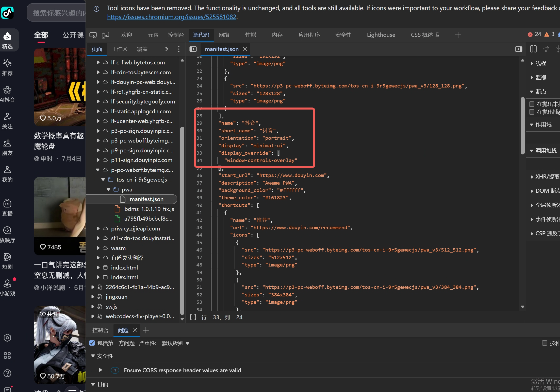Image resolution: width=560 pixels, height=392 pixels.
Task: Expand the wasm tree node
Action: pyautogui.click(x=98, y=248)
